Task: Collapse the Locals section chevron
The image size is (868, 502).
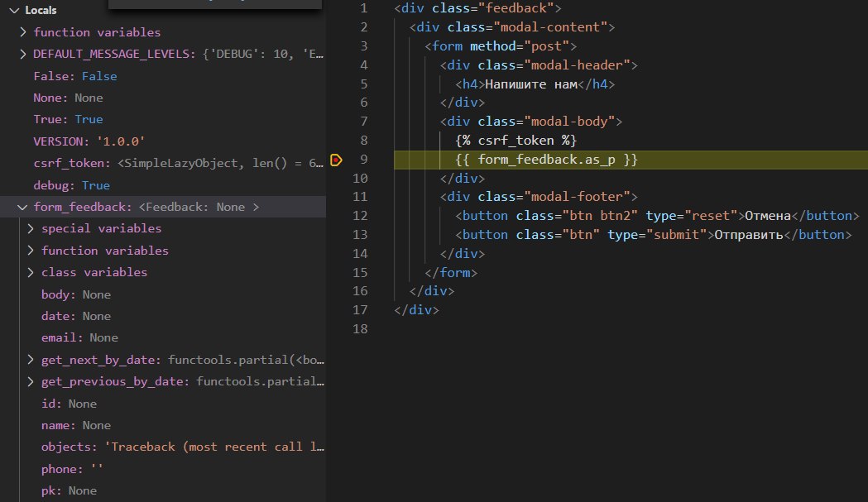Action: (14, 10)
